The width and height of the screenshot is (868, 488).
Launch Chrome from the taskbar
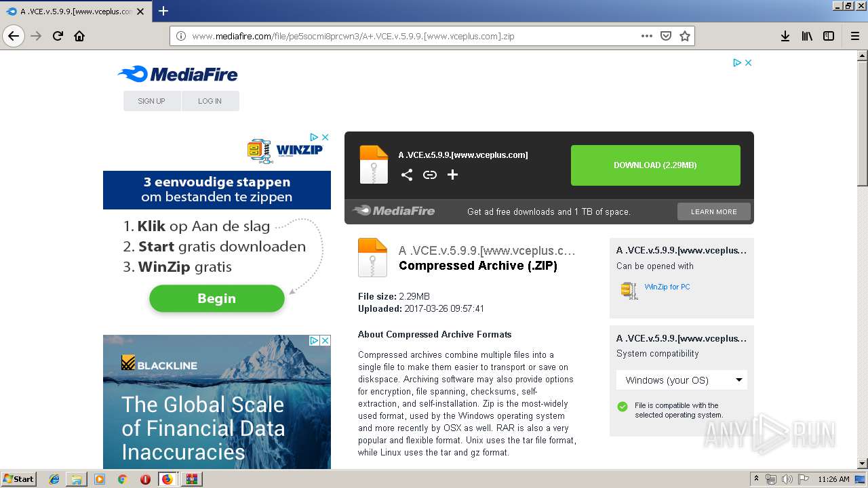tap(122, 479)
